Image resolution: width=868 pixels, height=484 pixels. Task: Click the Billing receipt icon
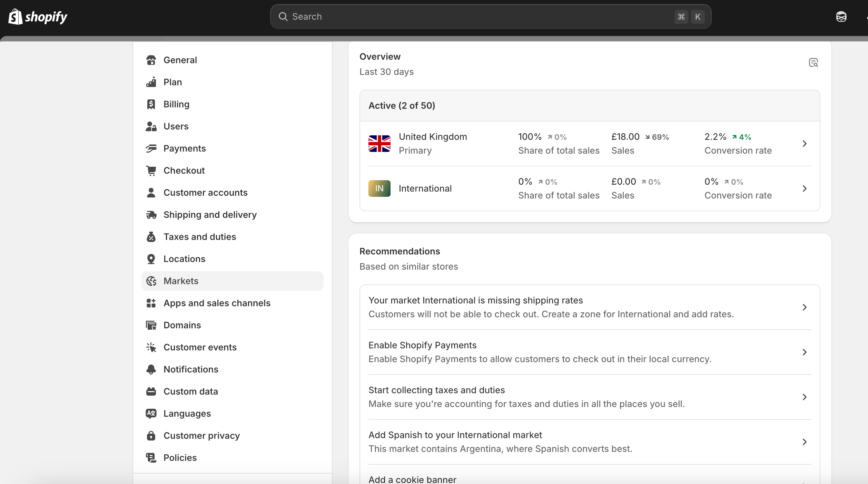(x=151, y=104)
